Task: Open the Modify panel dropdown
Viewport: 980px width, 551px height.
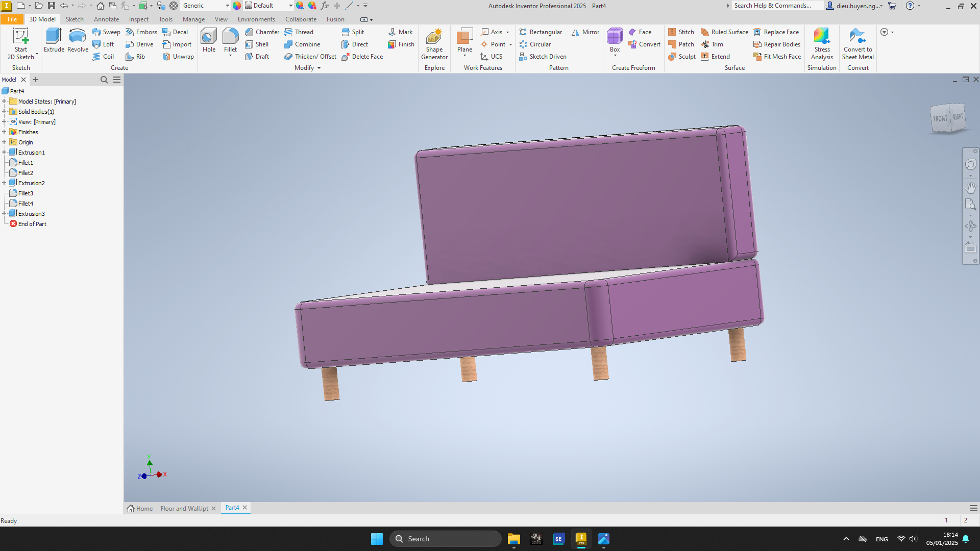Action: pos(308,68)
